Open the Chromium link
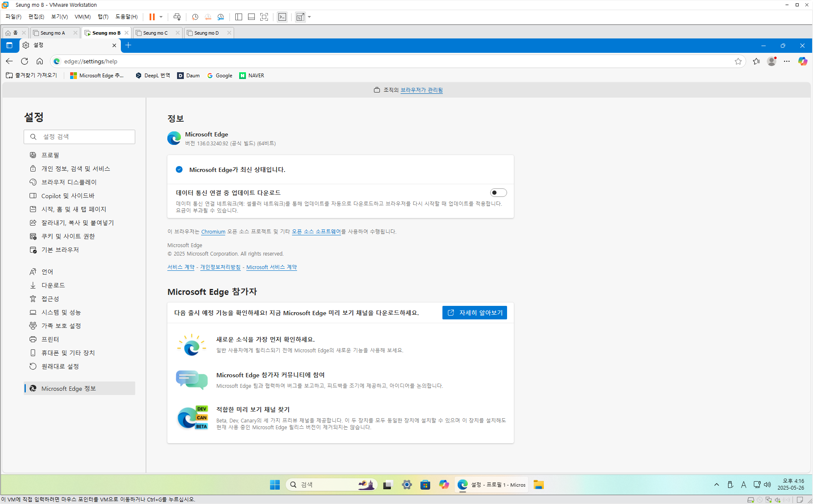 [x=213, y=232]
